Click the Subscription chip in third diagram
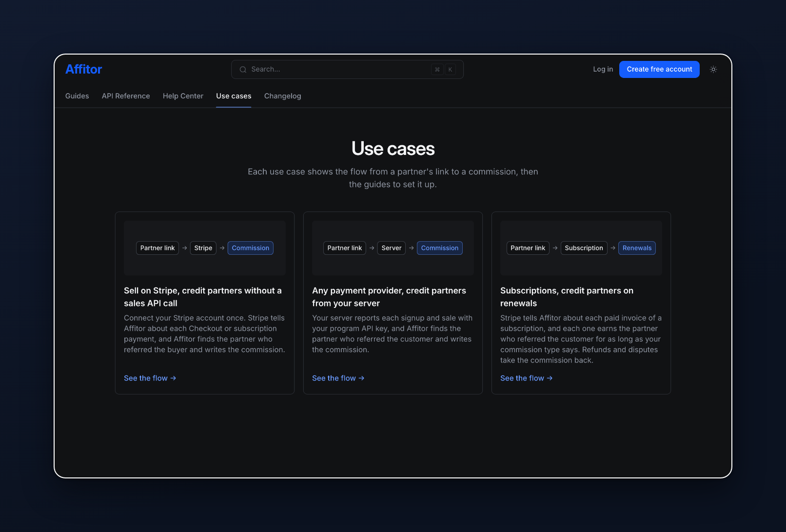Screen dimensions: 786x532 pyautogui.click(x=584, y=248)
